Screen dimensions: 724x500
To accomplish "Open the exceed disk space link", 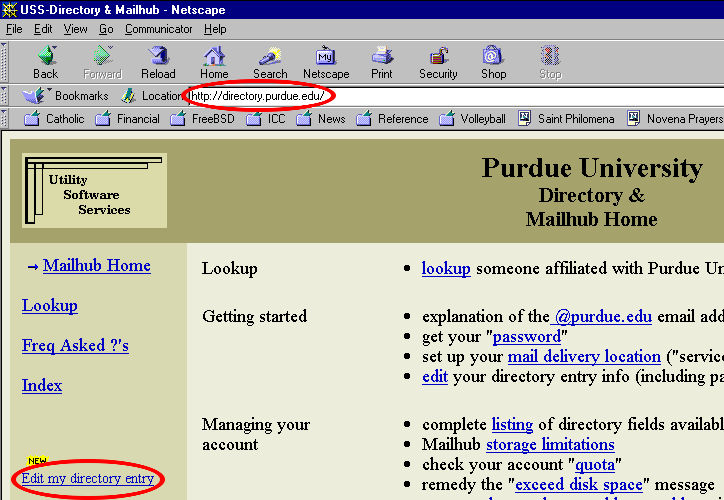I will 579,484.
